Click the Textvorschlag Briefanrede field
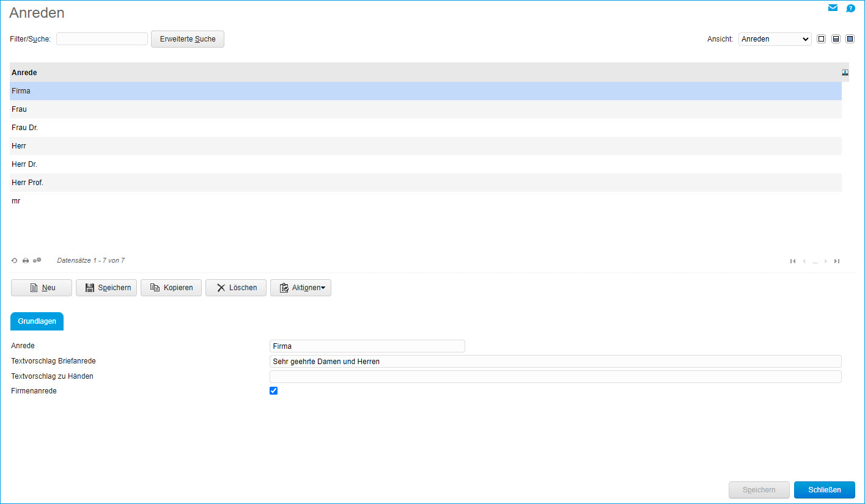This screenshot has height=504, width=865. click(x=556, y=362)
